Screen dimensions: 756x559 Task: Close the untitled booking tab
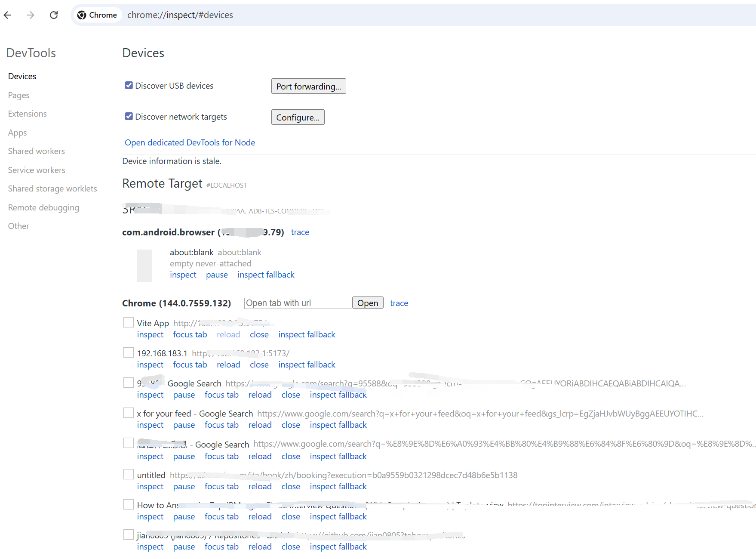click(291, 486)
